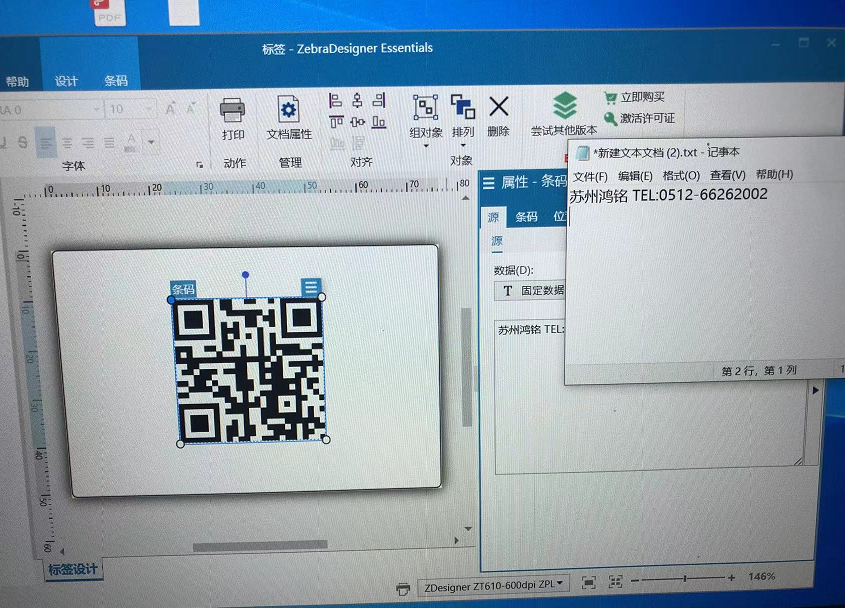The height and width of the screenshot is (608, 845).
Task: Click the Buy Now (立即购买) cart icon
Action: coord(610,98)
